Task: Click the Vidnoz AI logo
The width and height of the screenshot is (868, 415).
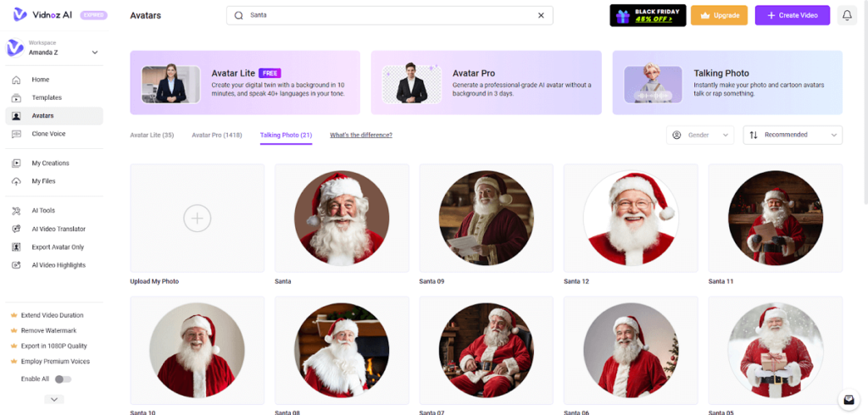Action: click(x=44, y=15)
